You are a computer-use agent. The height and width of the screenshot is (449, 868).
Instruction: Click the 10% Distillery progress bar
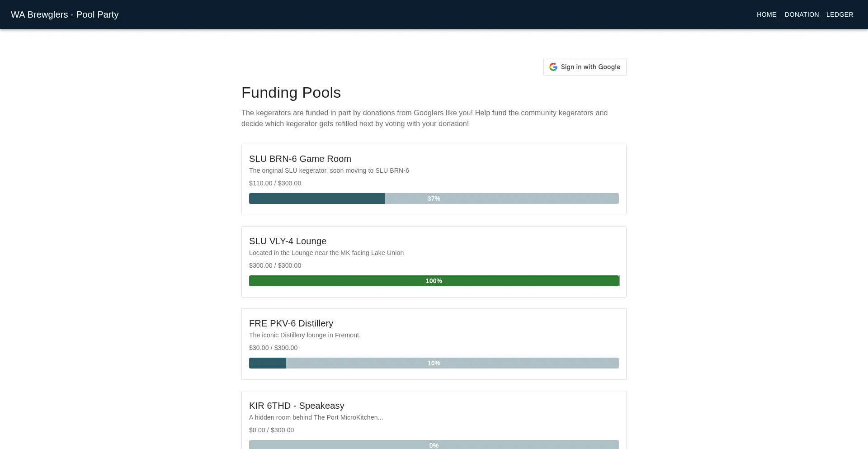tap(434, 363)
